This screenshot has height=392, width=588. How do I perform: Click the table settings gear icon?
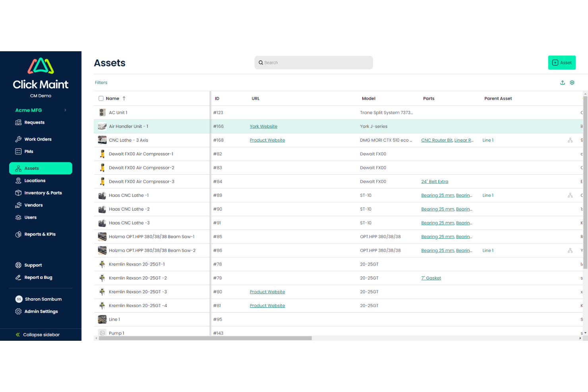click(572, 83)
